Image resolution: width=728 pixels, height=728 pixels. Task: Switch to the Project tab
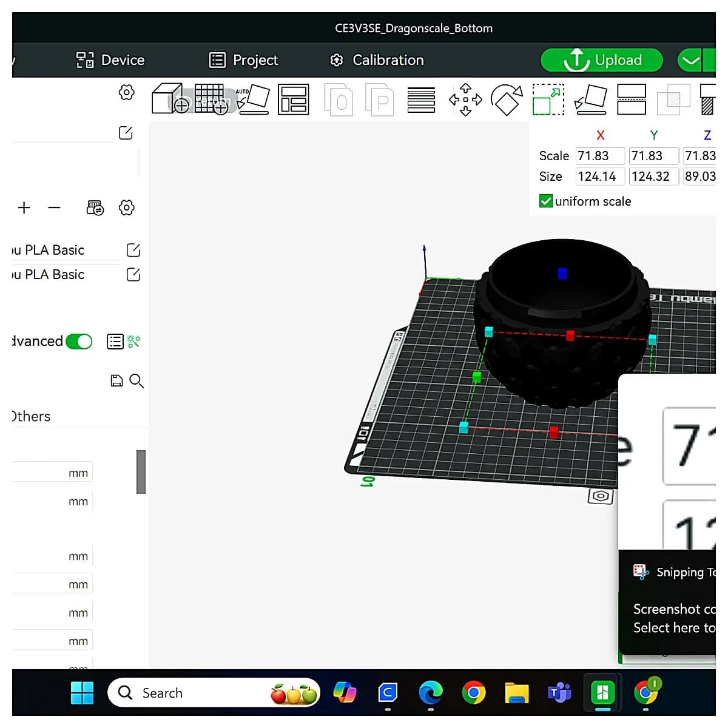[x=243, y=60]
